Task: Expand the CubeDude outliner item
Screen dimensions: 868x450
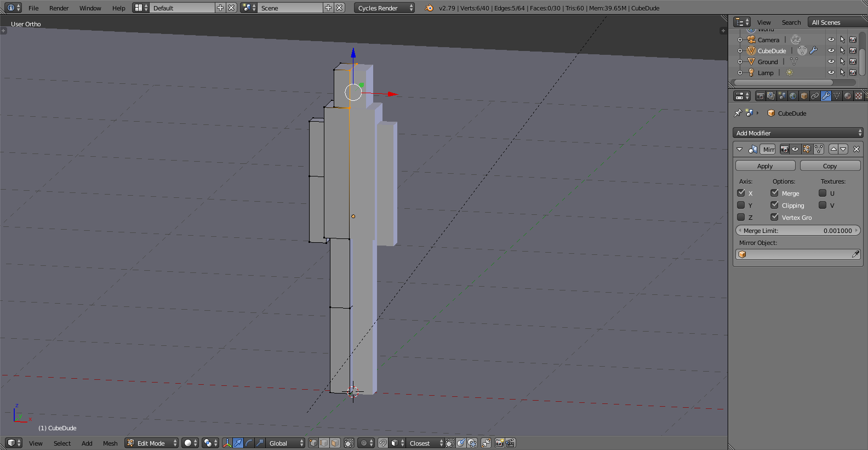Action: click(740, 50)
